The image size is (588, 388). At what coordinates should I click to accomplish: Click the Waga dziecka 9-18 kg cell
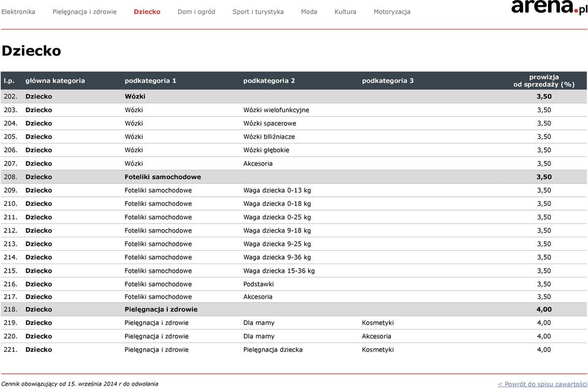(277, 230)
